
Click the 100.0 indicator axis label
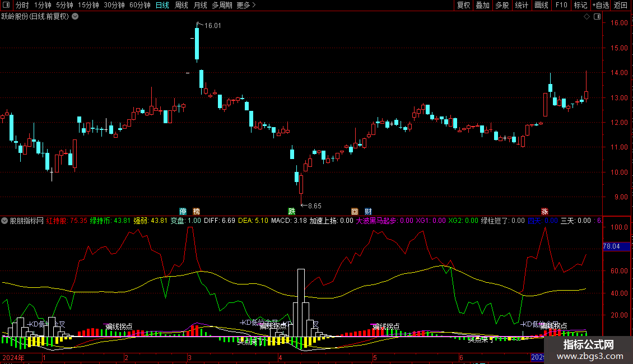[x=619, y=227]
